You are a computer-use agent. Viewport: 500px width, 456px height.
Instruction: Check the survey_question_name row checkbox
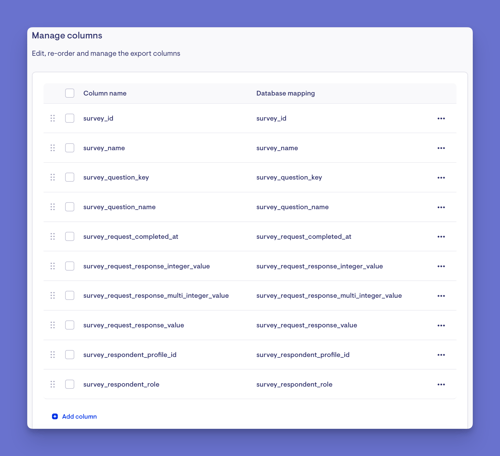(x=70, y=207)
